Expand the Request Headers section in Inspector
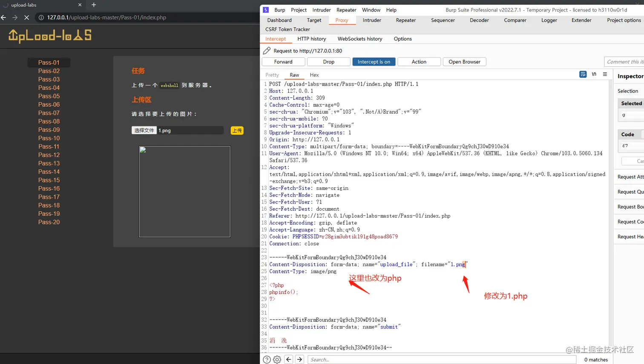 630,237
